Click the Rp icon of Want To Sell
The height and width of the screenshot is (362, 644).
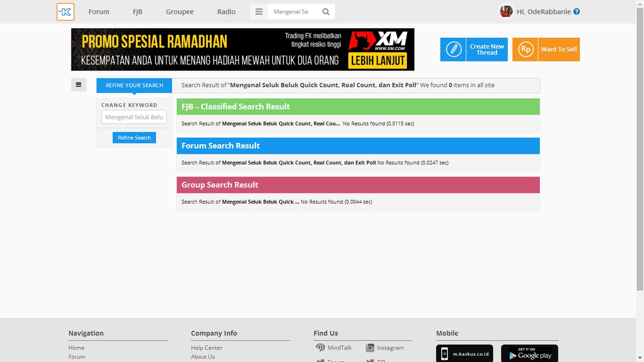(x=525, y=49)
